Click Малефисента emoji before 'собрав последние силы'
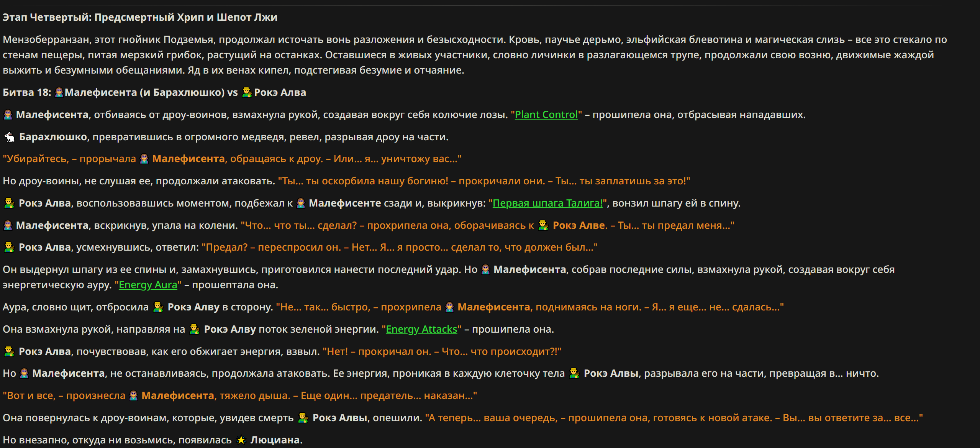The height and width of the screenshot is (448, 980). 485,270
